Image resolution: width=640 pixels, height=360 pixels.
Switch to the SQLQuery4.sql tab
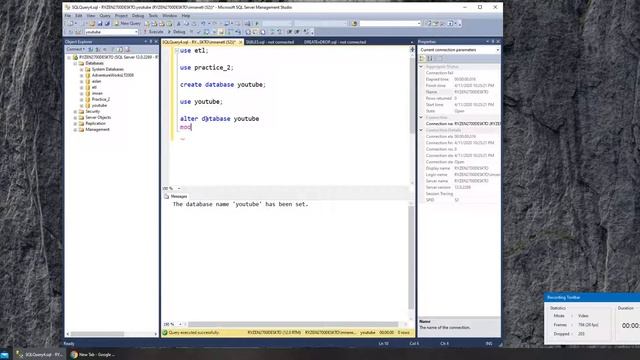point(199,42)
